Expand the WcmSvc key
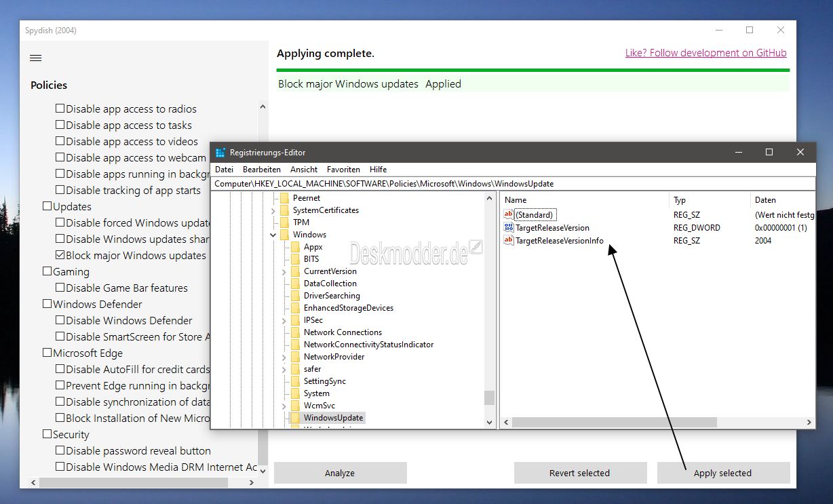This screenshot has height=504, width=833. point(284,406)
